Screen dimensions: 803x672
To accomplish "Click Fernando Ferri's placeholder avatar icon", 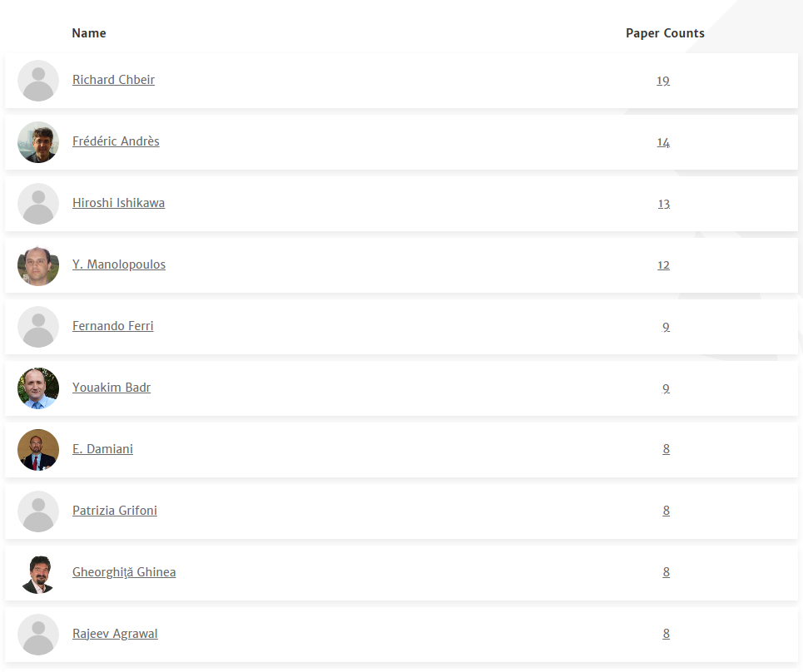I will (38, 327).
